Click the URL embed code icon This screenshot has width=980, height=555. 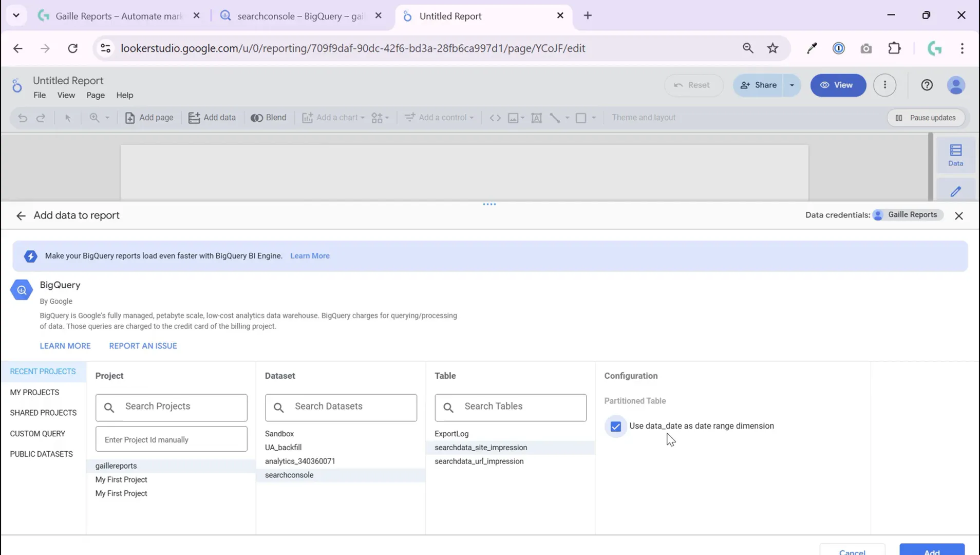click(x=495, y=118)
